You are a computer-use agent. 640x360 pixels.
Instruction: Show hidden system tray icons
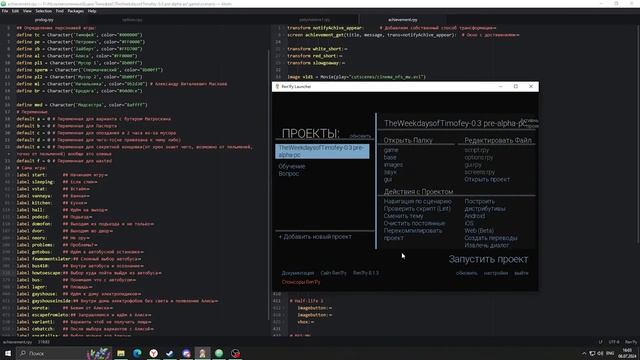click(584, 353)
